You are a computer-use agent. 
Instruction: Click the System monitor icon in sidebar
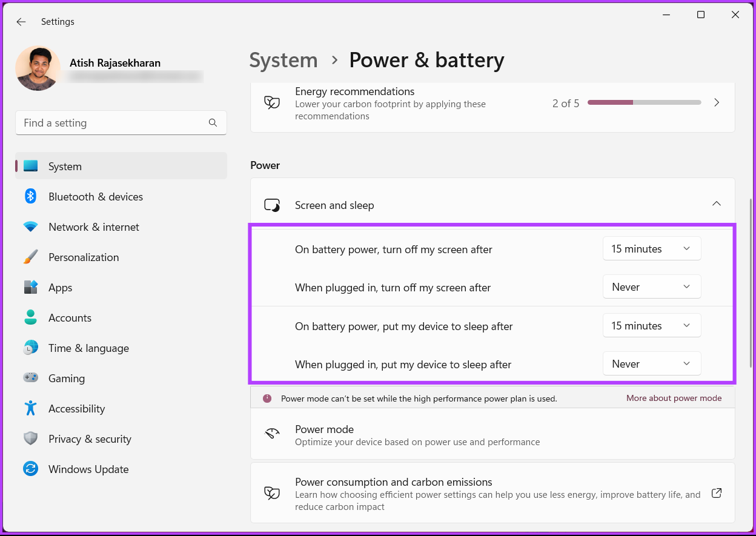[x=31, y=166]
